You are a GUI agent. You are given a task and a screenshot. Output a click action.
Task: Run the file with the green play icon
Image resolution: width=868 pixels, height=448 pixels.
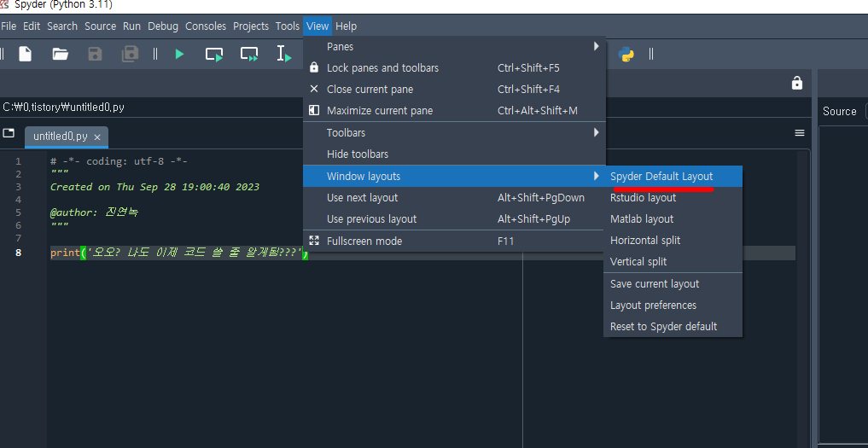click(179, 55)
